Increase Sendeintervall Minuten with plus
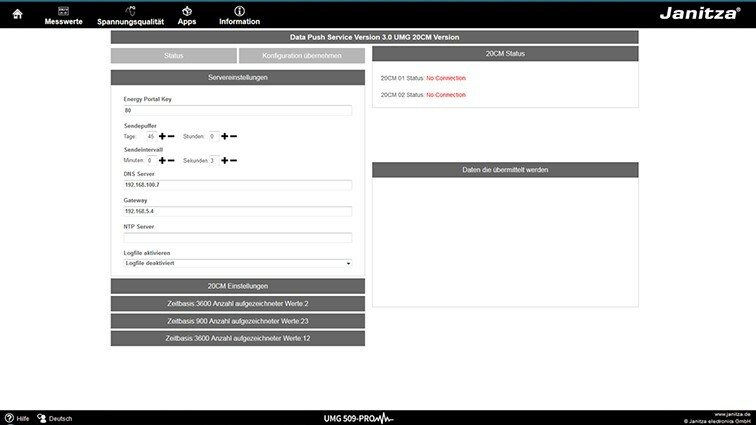 click(162, 160)
